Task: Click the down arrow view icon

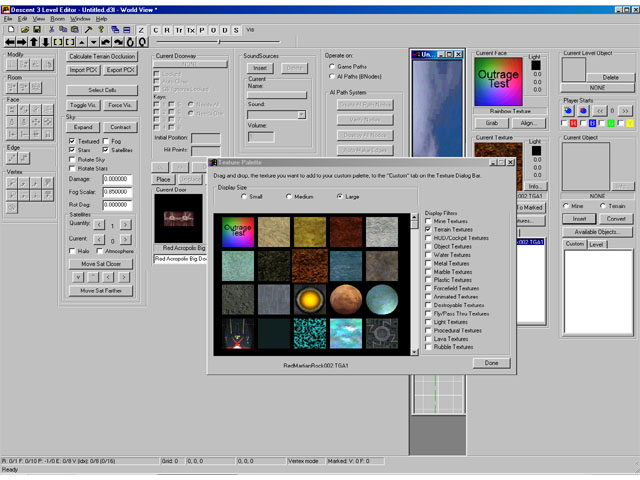Action: 45,42
